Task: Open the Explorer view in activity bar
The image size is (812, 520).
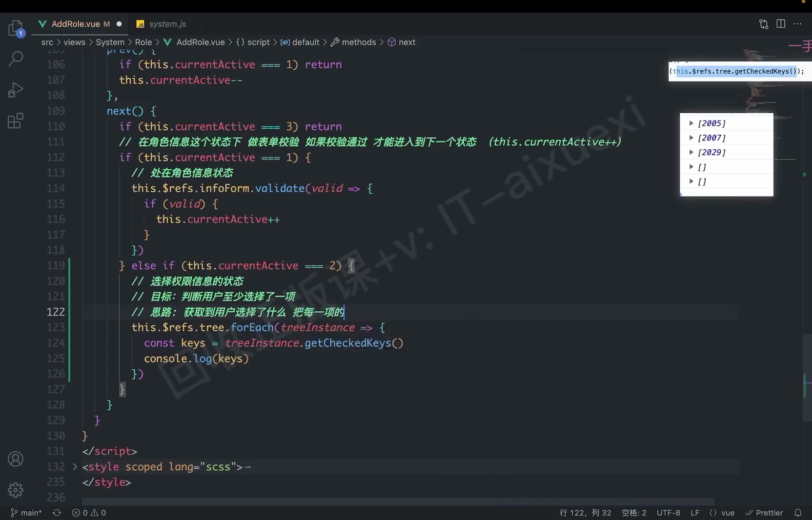Action: [16, 28]
